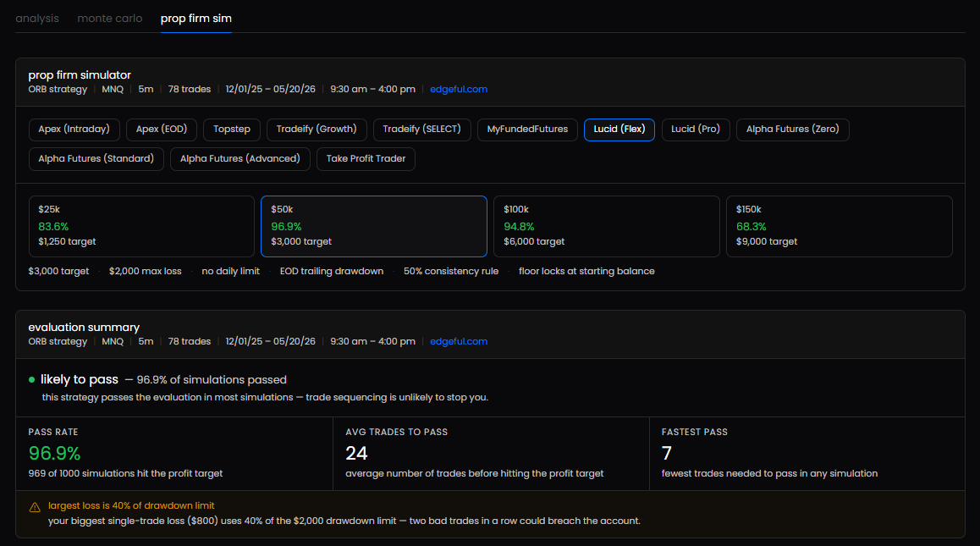Click the 96.9% pass rate value
The width and height of the screenshot is (980, 546).
54,454
